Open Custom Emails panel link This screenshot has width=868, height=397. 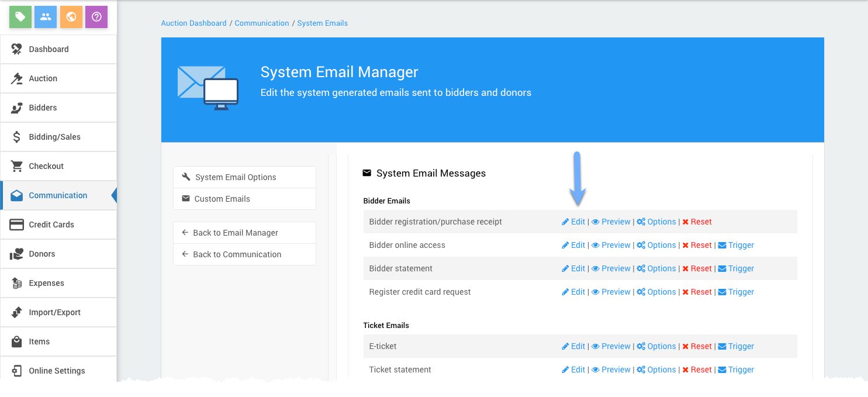[222, 199]
